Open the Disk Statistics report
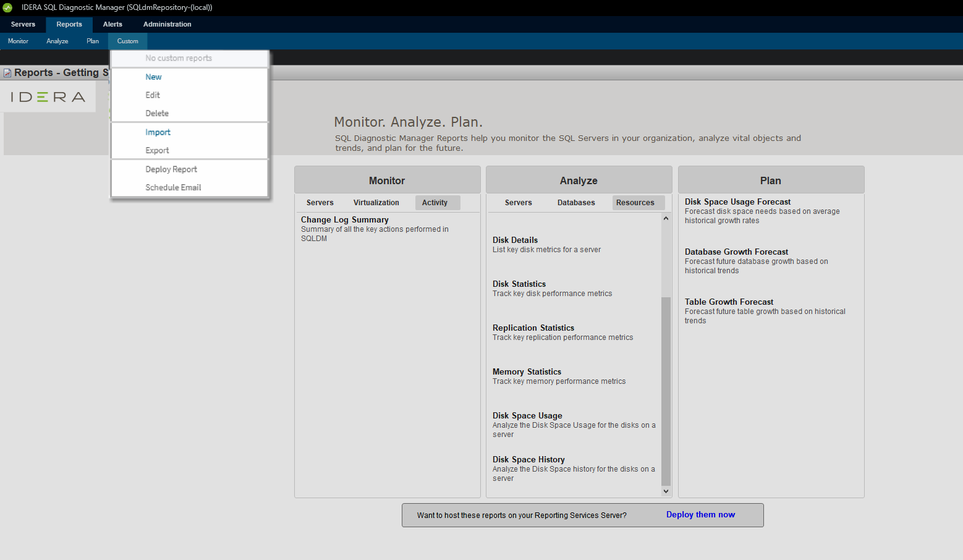Screen dimensions: 963x560 pos(519,284)
